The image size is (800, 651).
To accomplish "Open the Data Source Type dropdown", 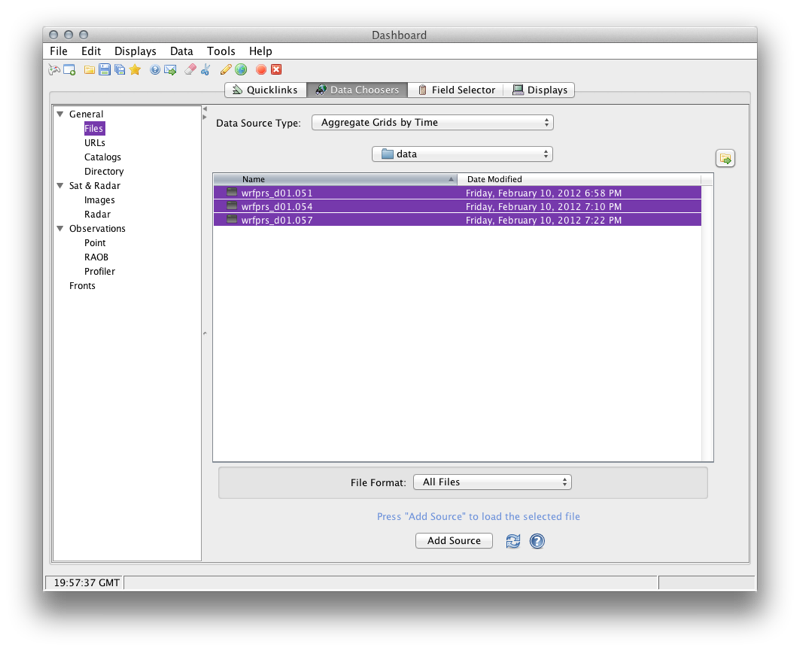I will coord(432,123).
